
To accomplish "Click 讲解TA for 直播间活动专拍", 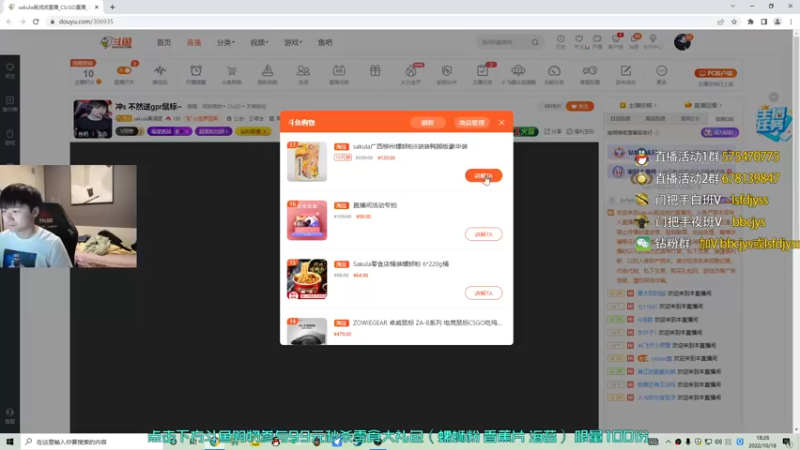I will [x=483, y=234].
